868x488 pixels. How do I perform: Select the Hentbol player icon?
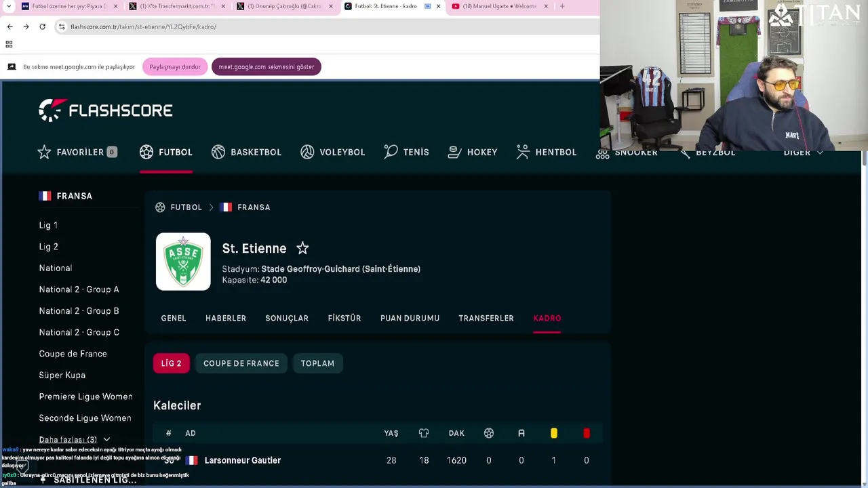pos(523,152)
